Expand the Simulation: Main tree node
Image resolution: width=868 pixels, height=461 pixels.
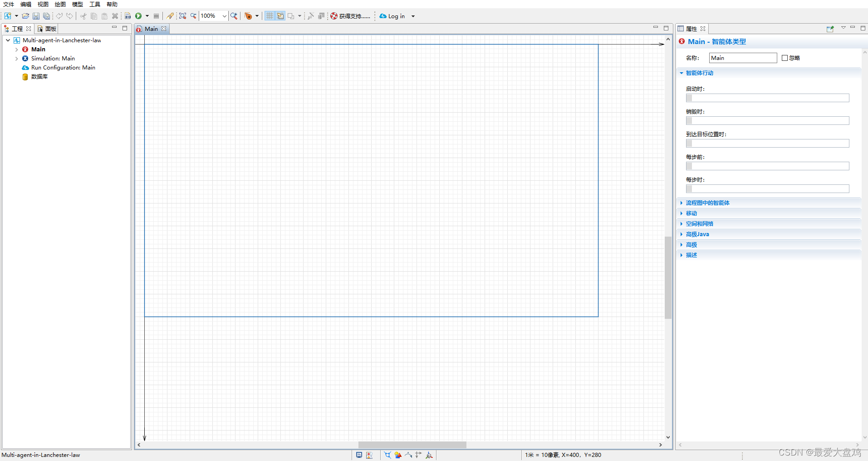[16, 58]
